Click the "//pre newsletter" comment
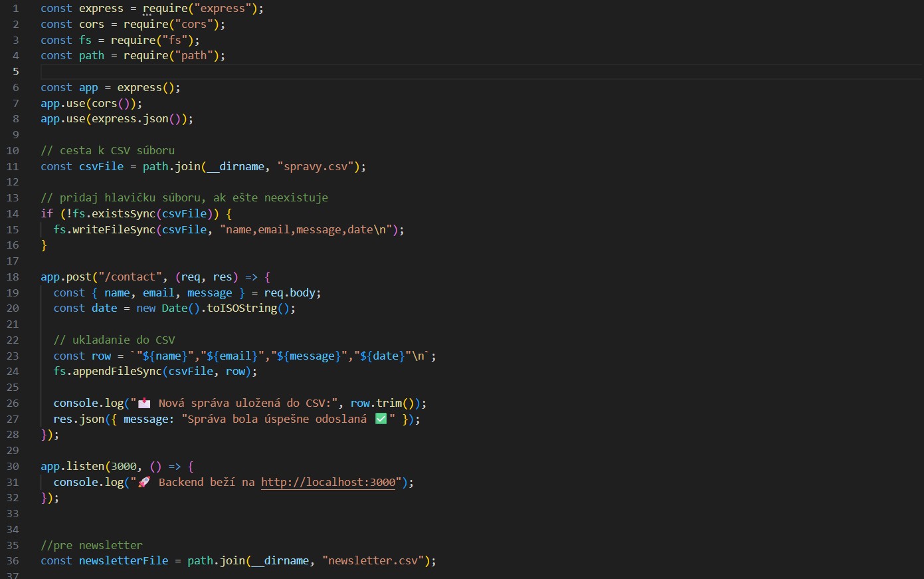The width and height of the screenshot is (924, 579). click(92, 546)
